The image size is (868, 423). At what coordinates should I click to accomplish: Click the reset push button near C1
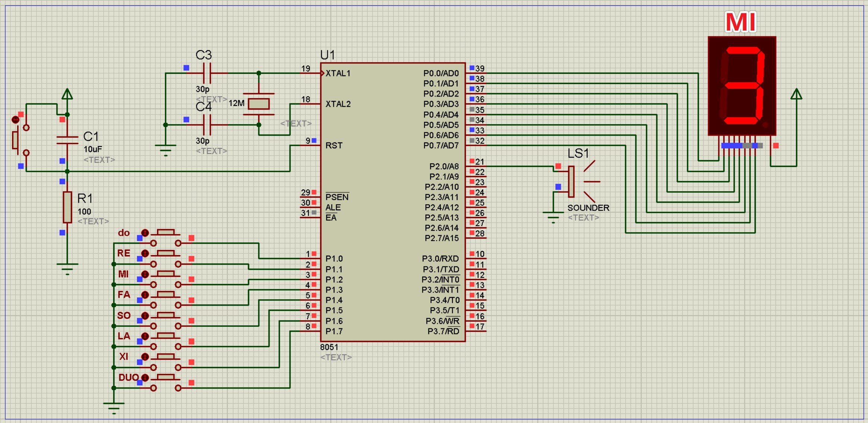point(16,140)
